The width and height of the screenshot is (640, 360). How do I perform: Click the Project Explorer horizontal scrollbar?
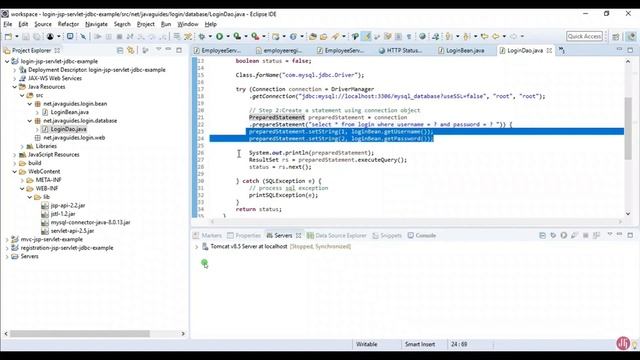pos(80,333)
